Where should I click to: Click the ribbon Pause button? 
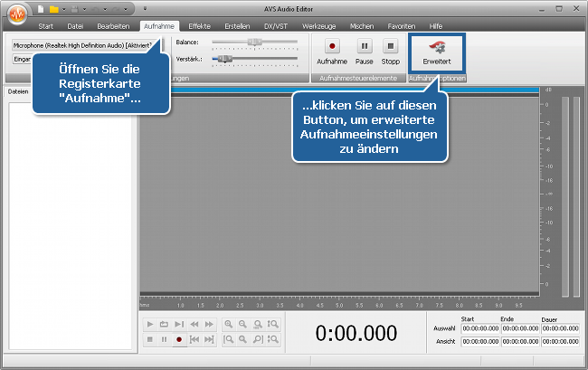click(x=365, y=52)
